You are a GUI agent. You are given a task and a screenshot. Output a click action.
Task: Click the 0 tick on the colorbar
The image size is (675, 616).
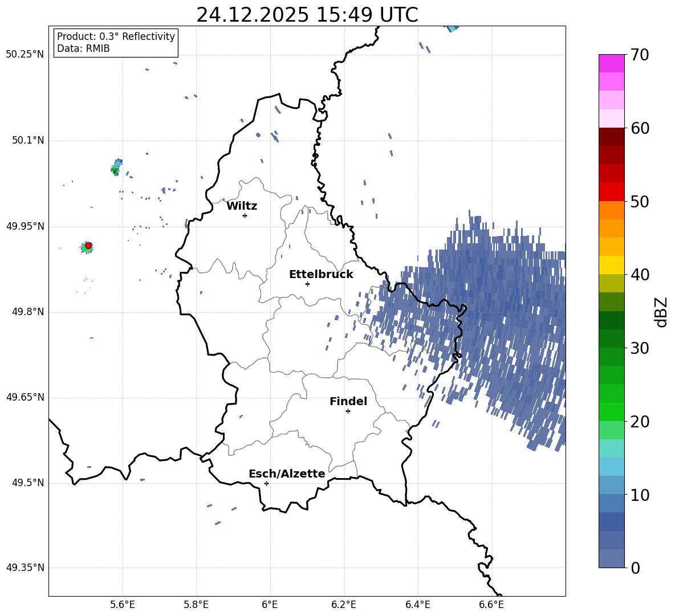[x=635, y=568]
